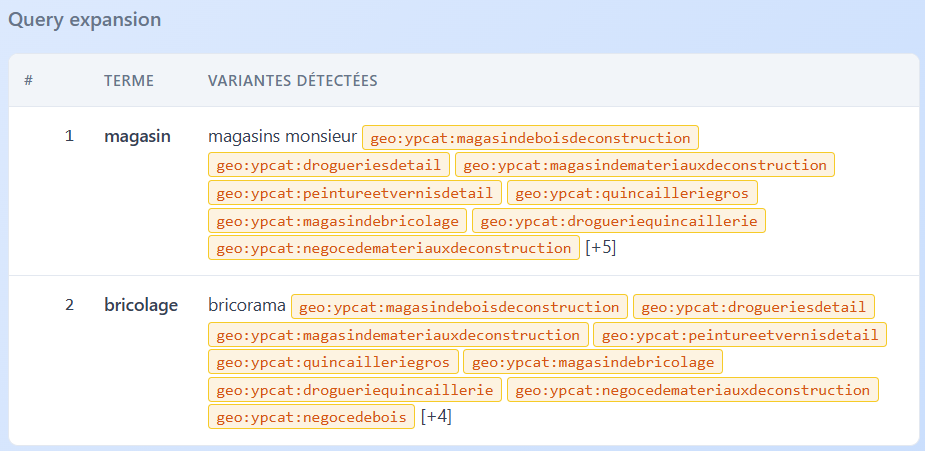Click peintureetvernisdetail tag in the magasin row
925x451 pixels.
(354, 193)
